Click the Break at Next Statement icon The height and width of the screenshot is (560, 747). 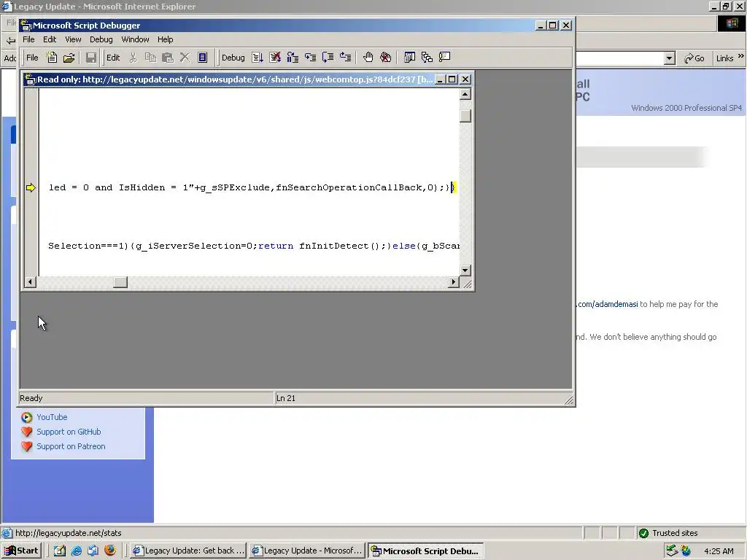293,58
